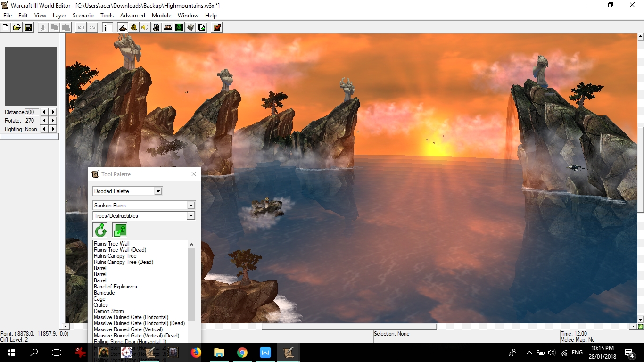Switch Lighting to next with right arrow
Screen dimensions: 644x362
[53, 129]
